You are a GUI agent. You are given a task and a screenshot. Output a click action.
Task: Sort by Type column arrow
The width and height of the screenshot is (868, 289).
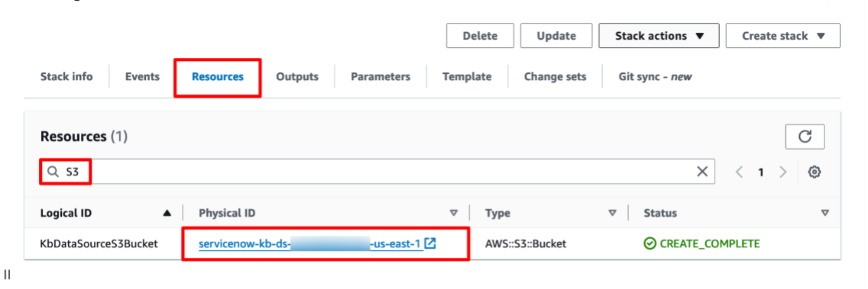pyautogui.click(x=612, y=213)
